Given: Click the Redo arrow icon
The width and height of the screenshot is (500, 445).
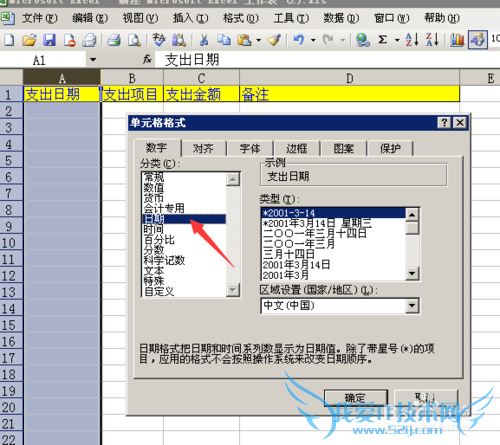Looking at the screenshot, I should (328, 40).
